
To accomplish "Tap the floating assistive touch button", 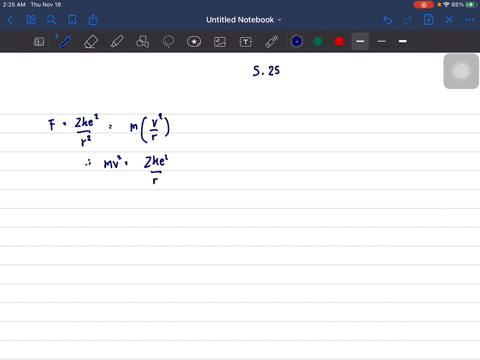I will tap(461, 71).
